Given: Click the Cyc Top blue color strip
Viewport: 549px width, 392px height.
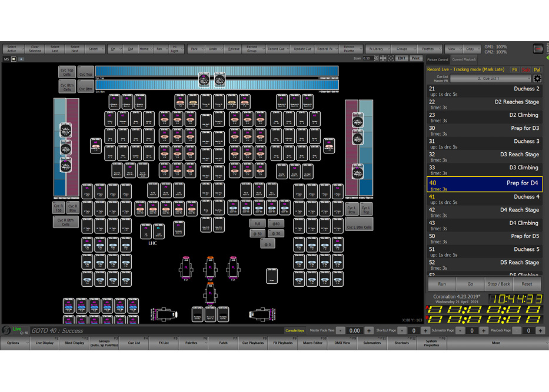Looking at the screenshot, I should 217,71.
